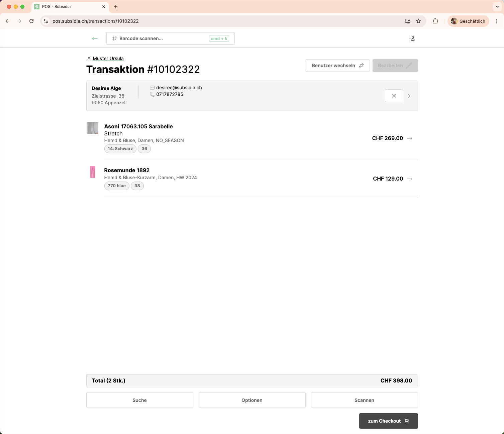Click the install app icon in address bar

pyautogui.click(x=407, y=21)
